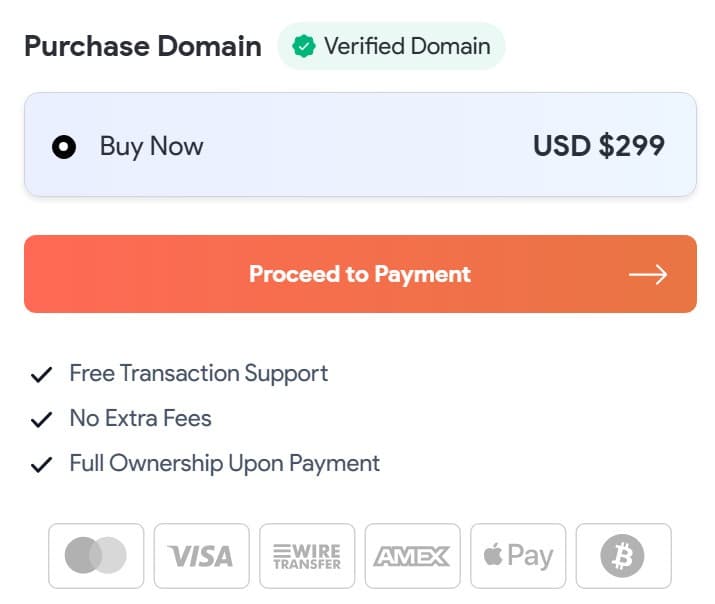Image resolution: width=715 pixels, height=604 pixels.
Task: Click the Buy Now option label
Action: [151, 146]
